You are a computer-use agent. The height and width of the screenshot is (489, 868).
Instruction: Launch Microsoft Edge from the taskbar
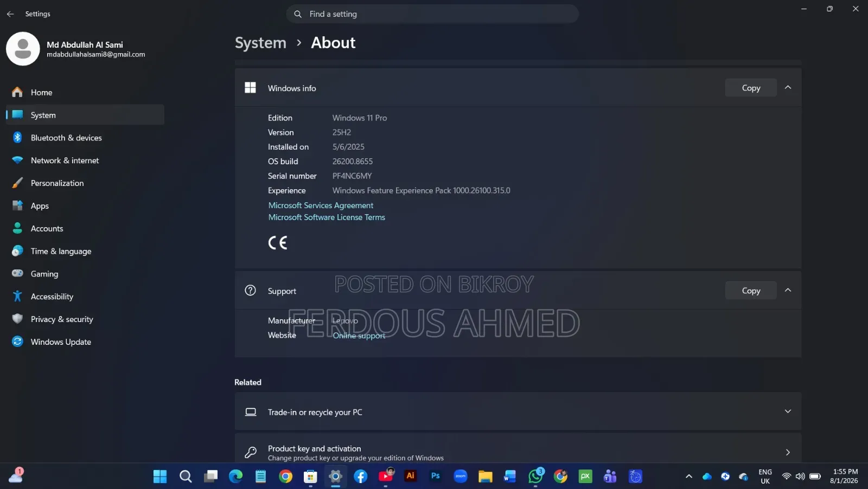click(x=235, y=477)
